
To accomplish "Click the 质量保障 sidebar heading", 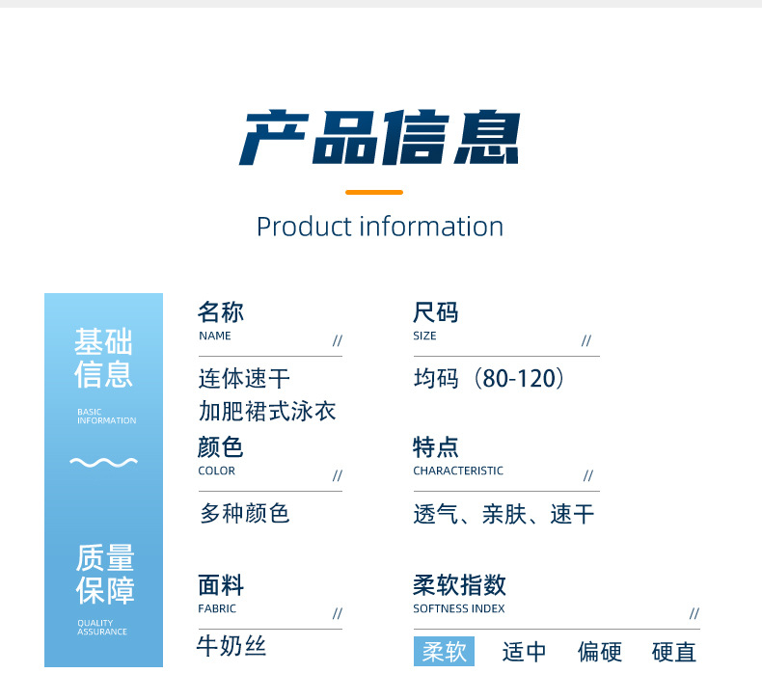I will [x=105, y=574].
